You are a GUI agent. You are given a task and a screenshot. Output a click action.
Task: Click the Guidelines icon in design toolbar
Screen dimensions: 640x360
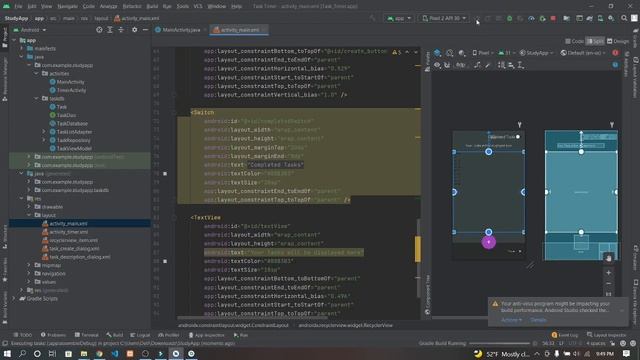521,65
